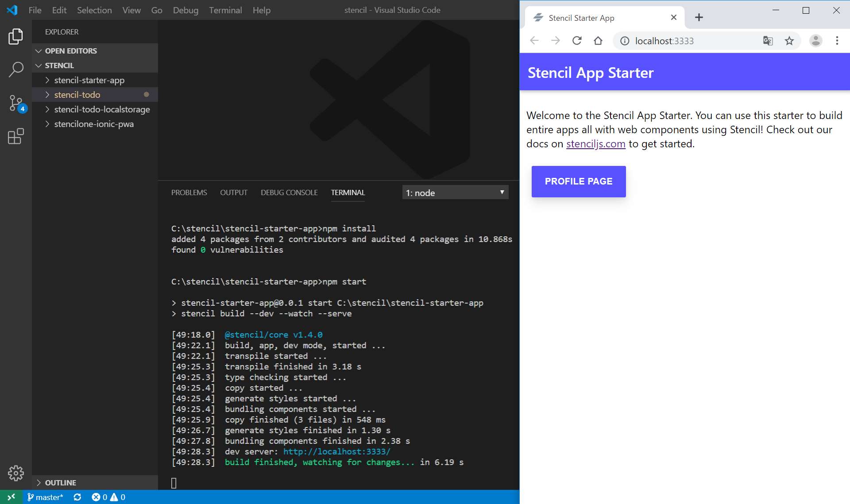Open the Extensions view icon
Viewport: 850px width, 504px height.
pyautogui.click(x=15, y=136)
